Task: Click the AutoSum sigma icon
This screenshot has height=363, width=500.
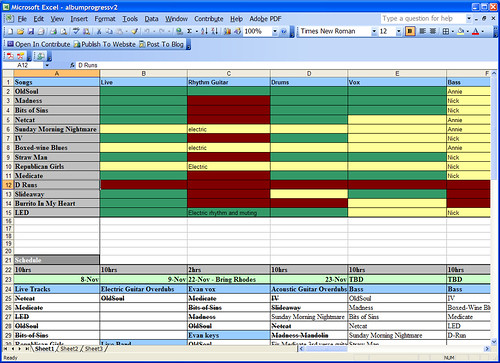Action: pos(190,31)
